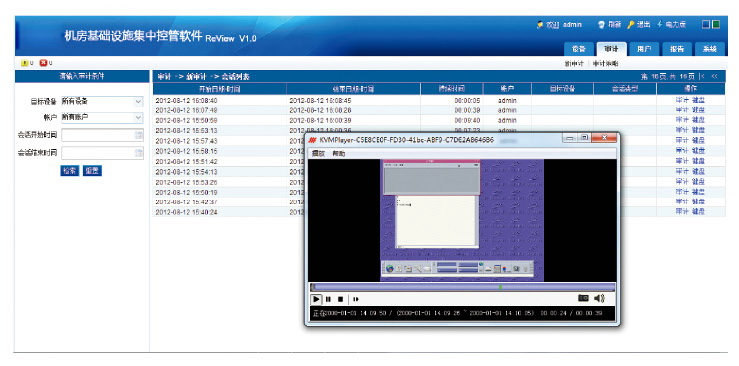
Task: Click the KVMPlayer seek progress bar
Action: (463, 287)
